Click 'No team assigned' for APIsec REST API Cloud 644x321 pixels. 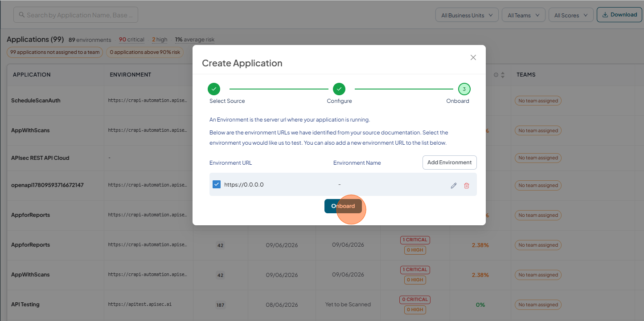click(x=538, y=158)
